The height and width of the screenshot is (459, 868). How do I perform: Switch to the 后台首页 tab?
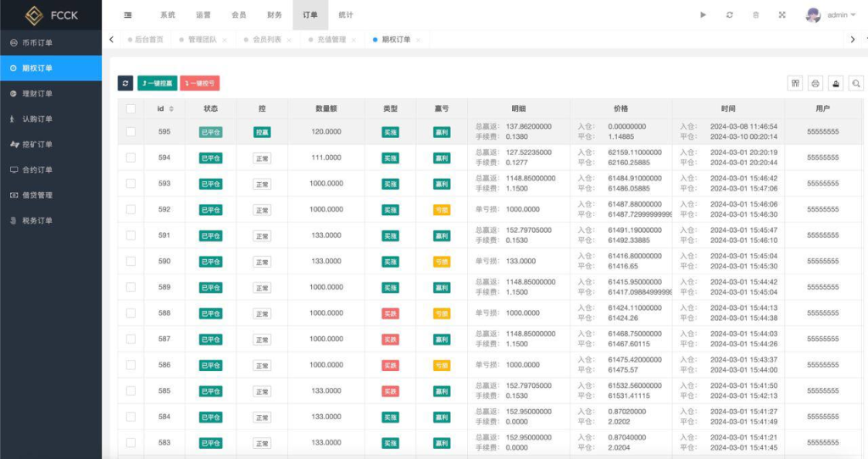click(146, 40)
